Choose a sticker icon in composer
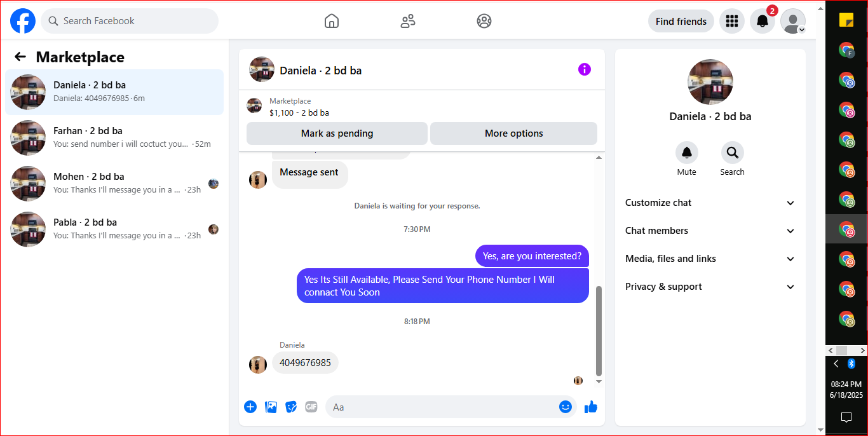The image size is (868, 436). click(x=291, y=407)
